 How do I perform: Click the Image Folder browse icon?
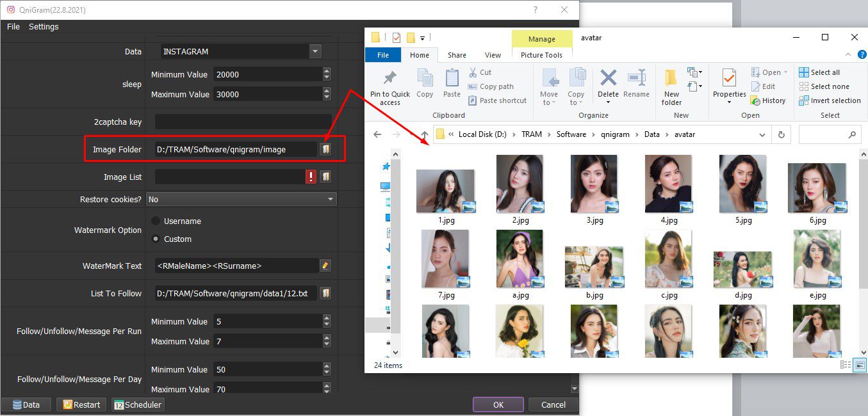coord(325,149)
